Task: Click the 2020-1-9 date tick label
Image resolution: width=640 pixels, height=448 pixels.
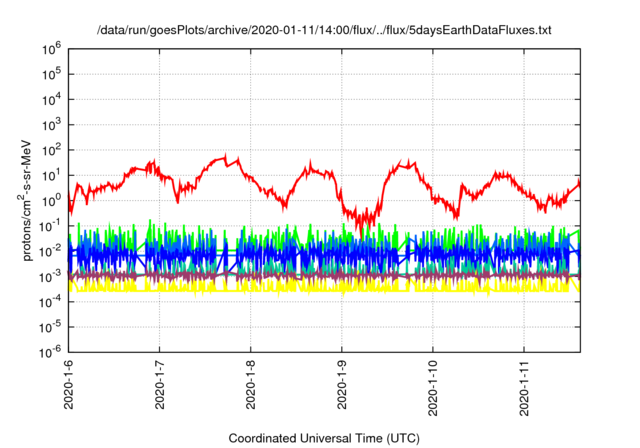Action: click(342, 384)
